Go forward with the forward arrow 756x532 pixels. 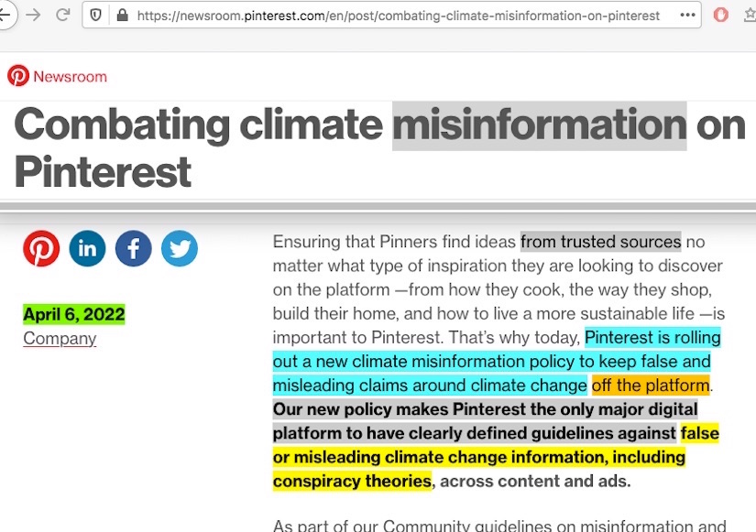[33, 15]
